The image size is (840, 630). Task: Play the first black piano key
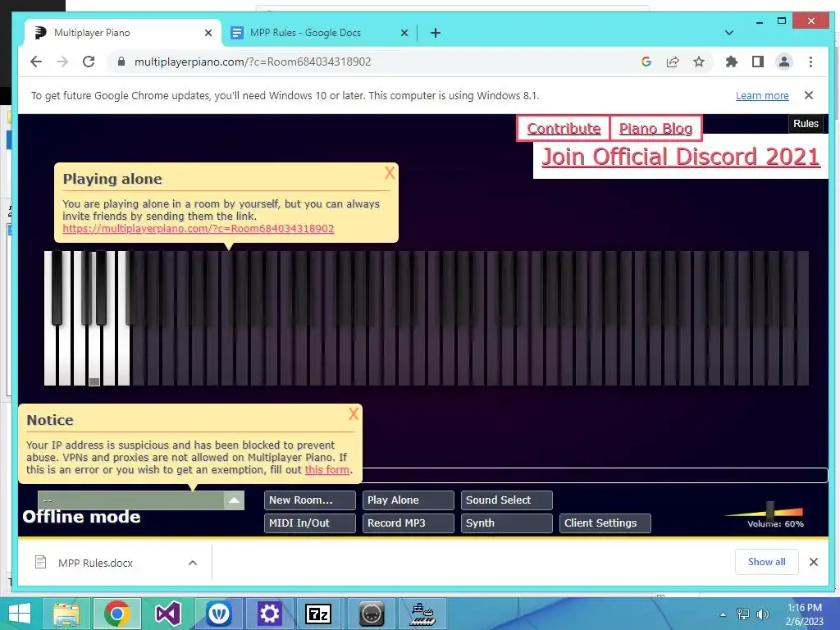57,288
